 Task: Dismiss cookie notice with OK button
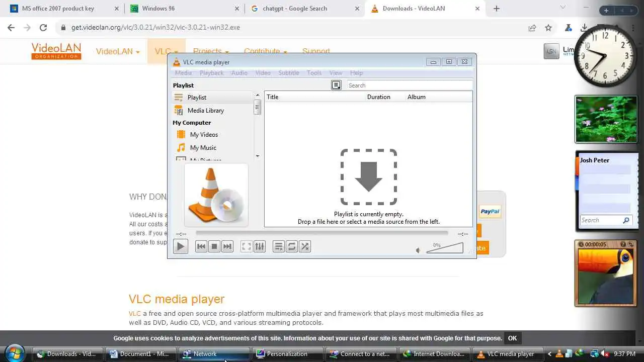pyautogui.click(x=512, y=338)
